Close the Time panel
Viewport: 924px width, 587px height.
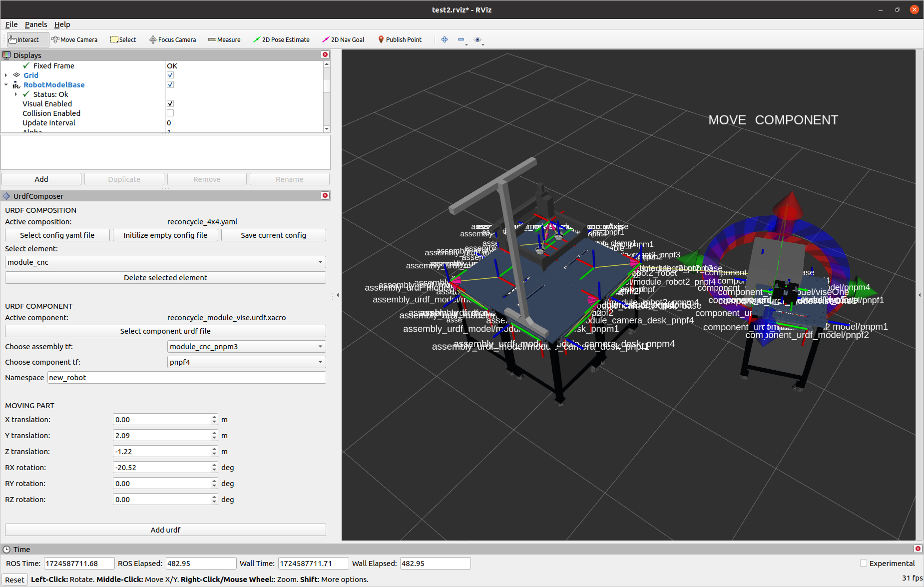click(918, 549)
